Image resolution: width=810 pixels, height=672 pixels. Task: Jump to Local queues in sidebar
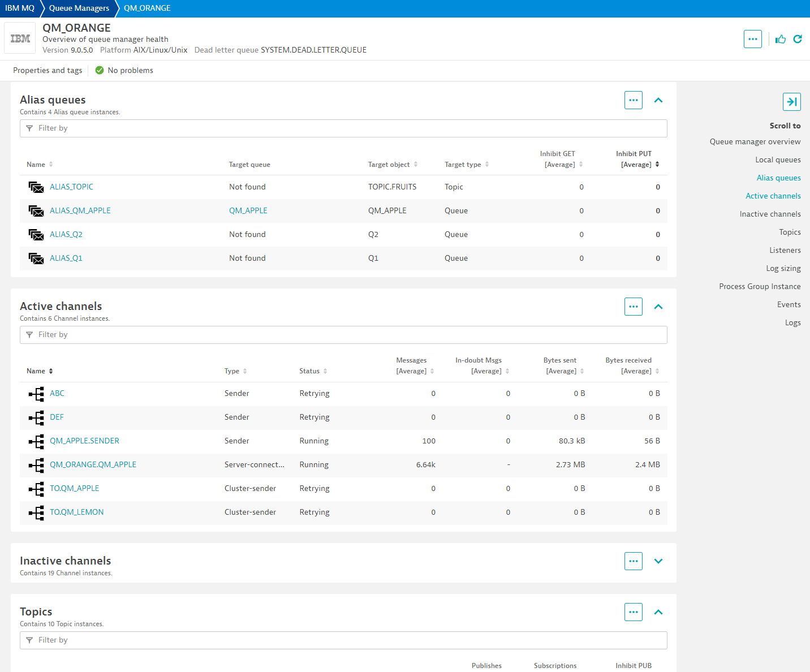click(x=778, y=160)
